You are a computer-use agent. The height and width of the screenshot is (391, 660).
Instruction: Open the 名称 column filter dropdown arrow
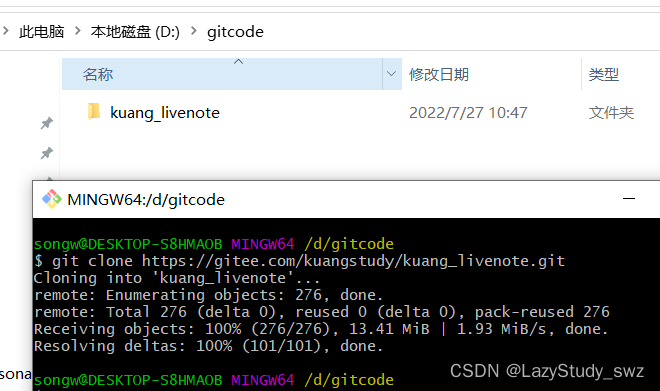coord(391,74)
